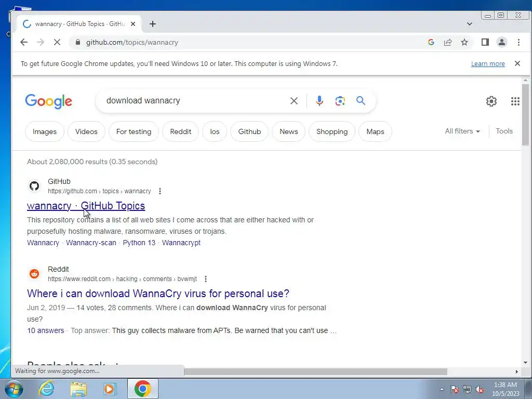Show hidden system tray icons
Image resolution: width=532 pixels, height=399 pixels.
[442, 389]
